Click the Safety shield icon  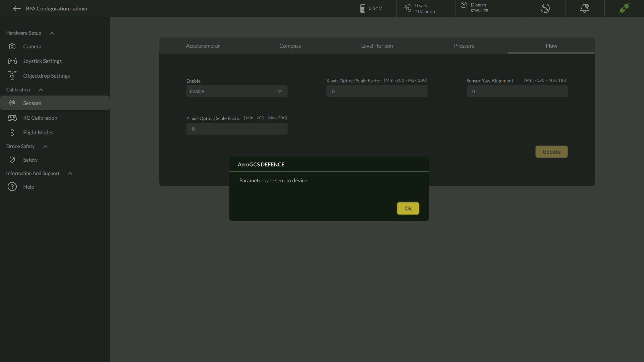12,160
